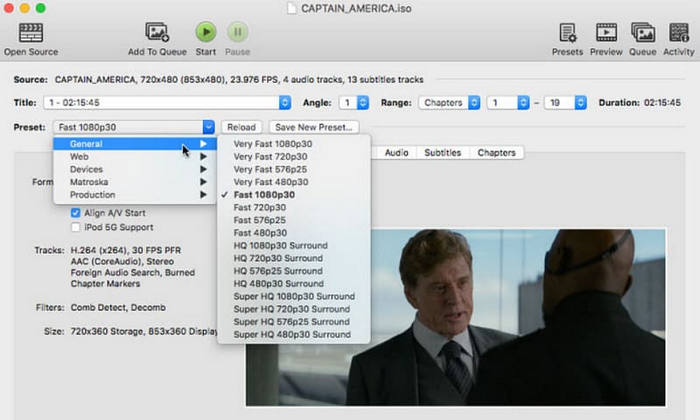Viewport: 700px width, 420px height.
Task: Click the Reload preset button
Action: 242,127
